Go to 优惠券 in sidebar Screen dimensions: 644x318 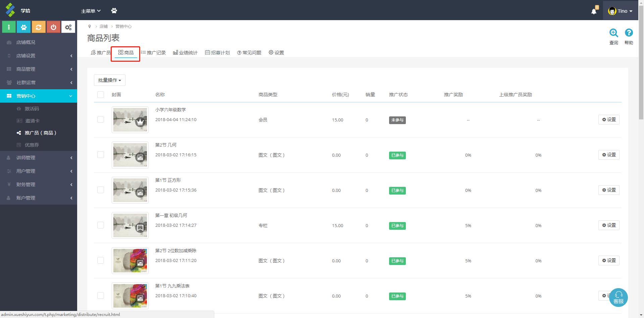point(32,145)
